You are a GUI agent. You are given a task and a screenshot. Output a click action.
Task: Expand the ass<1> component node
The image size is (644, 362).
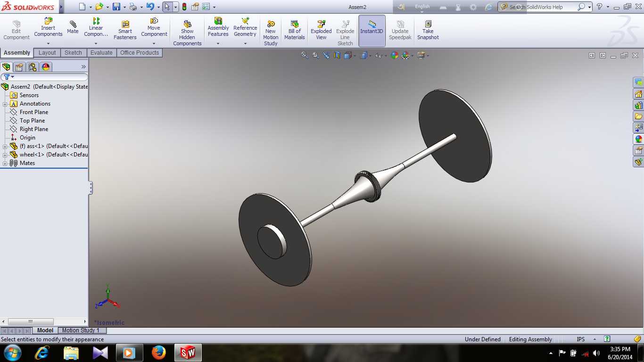5,147
